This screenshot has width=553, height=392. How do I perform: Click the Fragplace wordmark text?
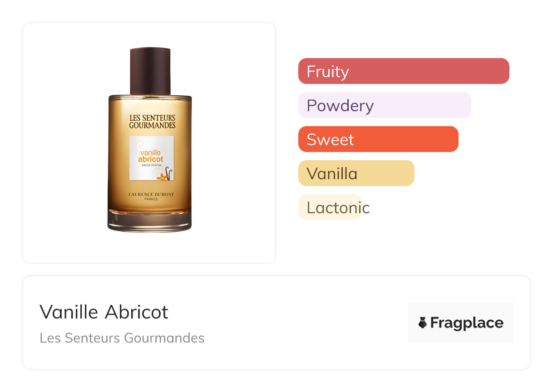pos(467,323)
